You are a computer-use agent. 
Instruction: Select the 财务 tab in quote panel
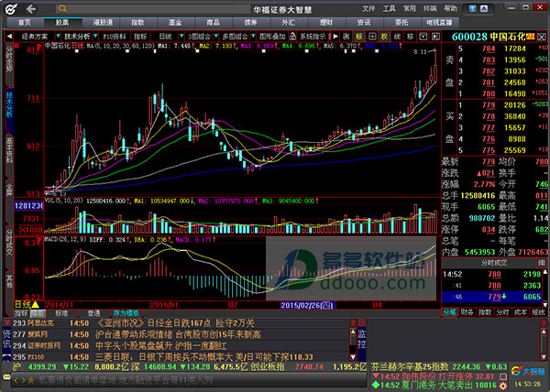(x=467, y=312)
